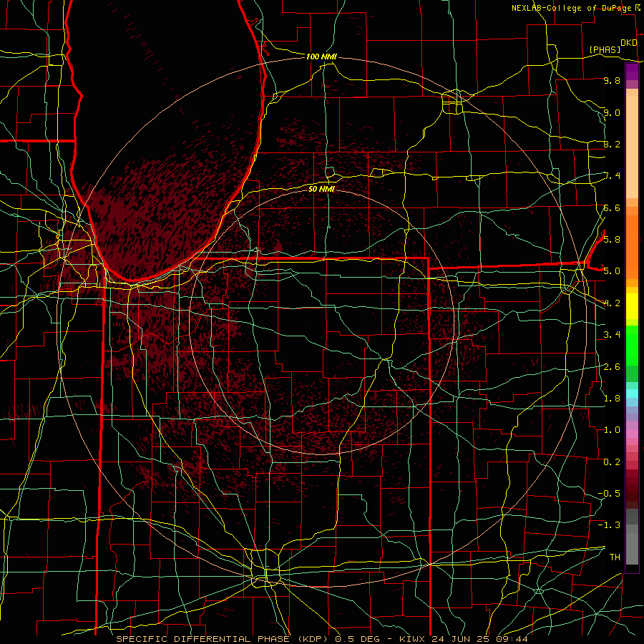Viewport: 644px width, 644px height.
Task: Select the 5.8 scale value
Action: click(x=612, y=240)
